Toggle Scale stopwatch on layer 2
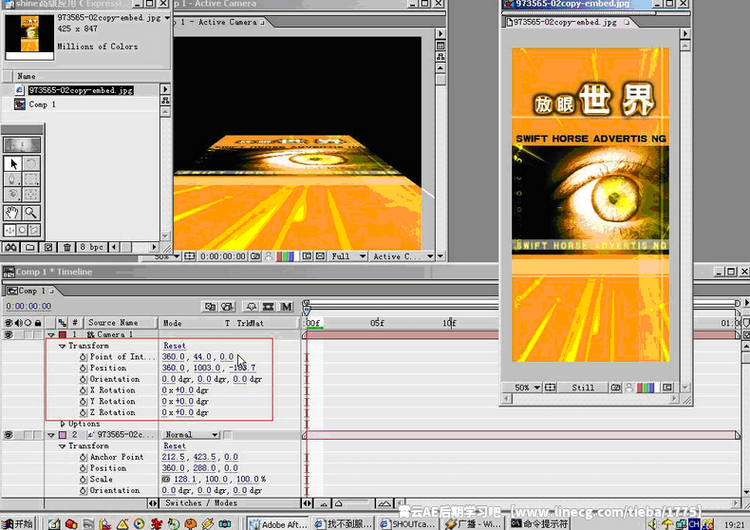 83,479
